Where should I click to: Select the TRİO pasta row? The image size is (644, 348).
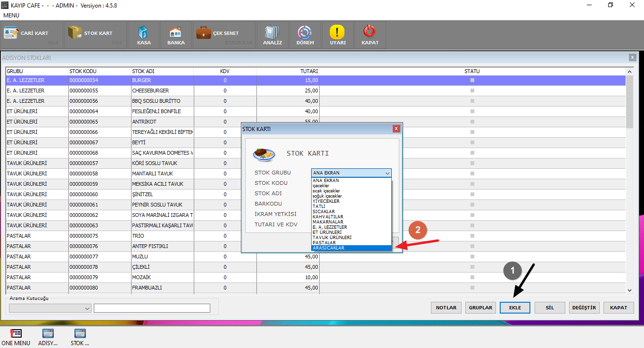[x=316, y=236]
